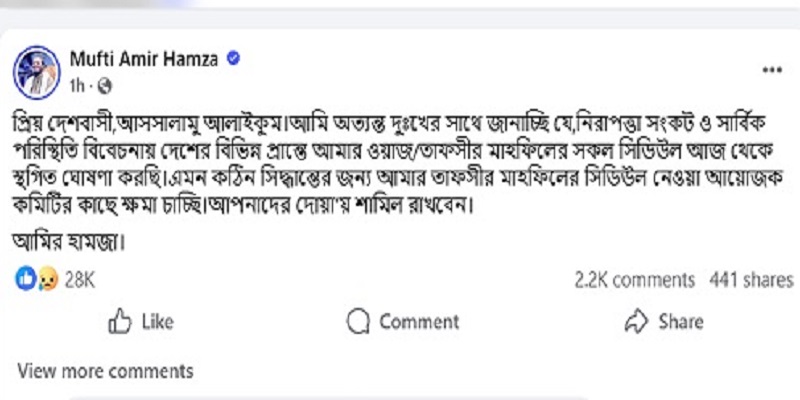This screenshot has height=400, width=800.
Task: Click the blue verified badge
Action: pyautogui.click(x=233, y=60)
